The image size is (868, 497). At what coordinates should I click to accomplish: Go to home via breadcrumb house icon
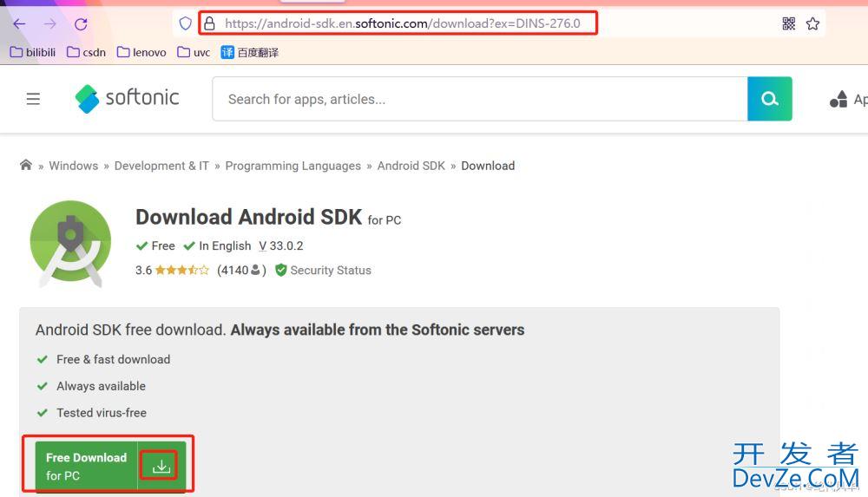[x=26, y=165]
